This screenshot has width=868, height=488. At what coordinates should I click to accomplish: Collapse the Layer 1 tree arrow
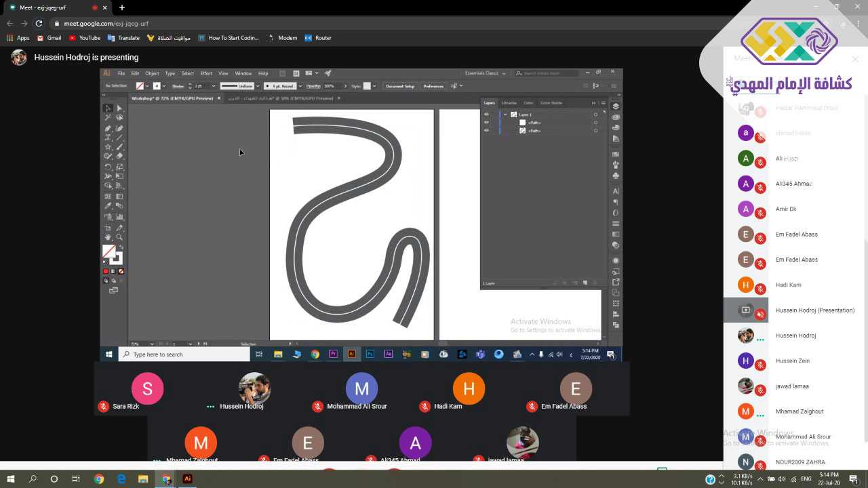(505, 115)
